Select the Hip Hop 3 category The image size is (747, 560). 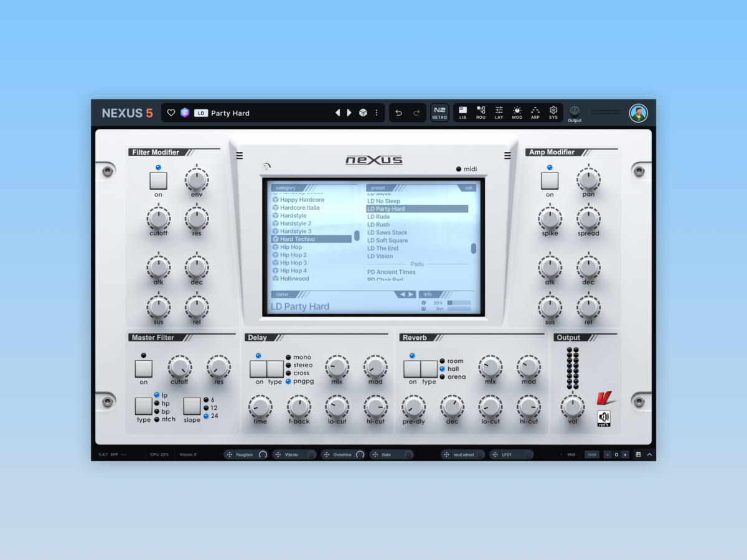point(293,263)
